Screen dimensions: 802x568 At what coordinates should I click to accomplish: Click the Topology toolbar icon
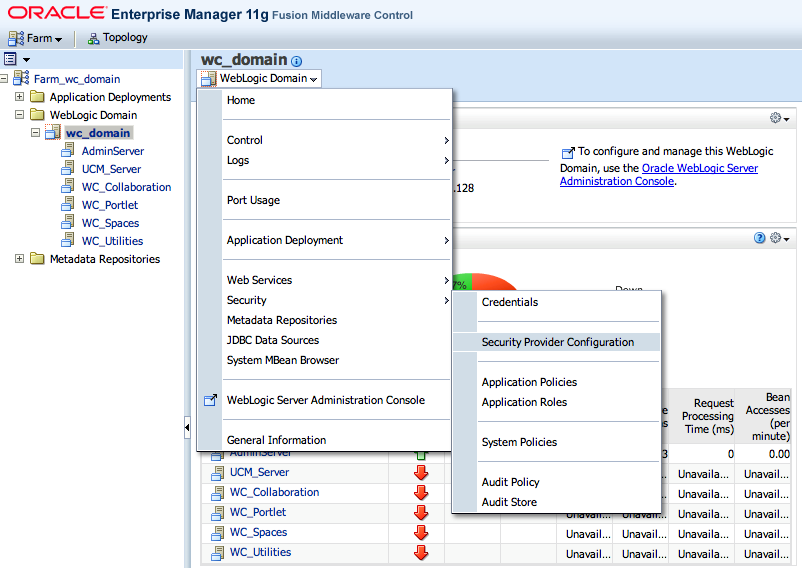point(94,38)
